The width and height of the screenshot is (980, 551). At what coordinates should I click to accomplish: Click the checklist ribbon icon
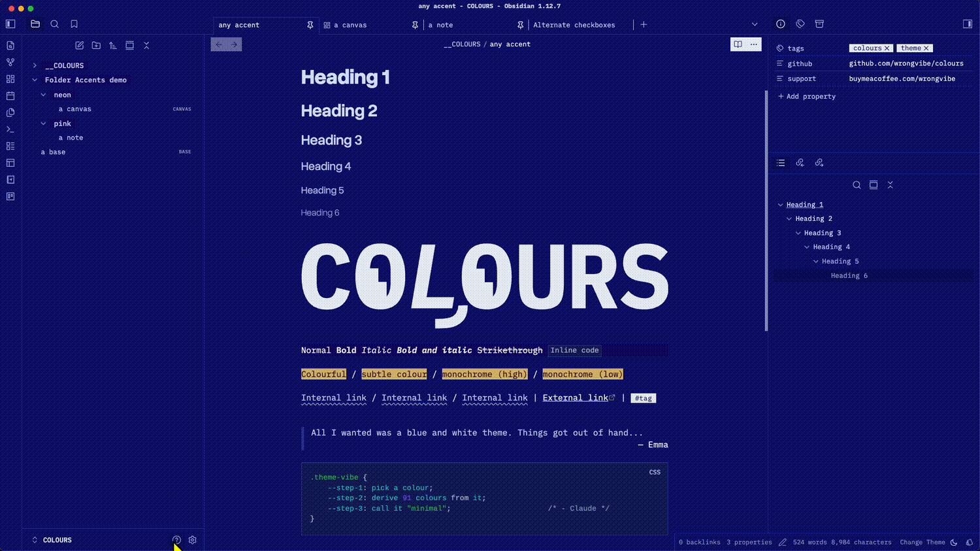tap(10, 146)
